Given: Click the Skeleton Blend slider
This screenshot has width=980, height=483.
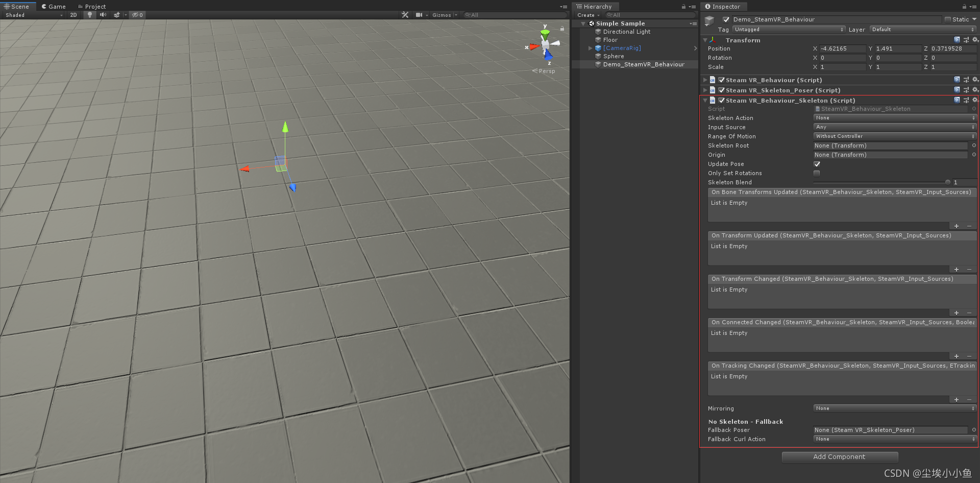Looking at the screenshot, I should point(882,182).
